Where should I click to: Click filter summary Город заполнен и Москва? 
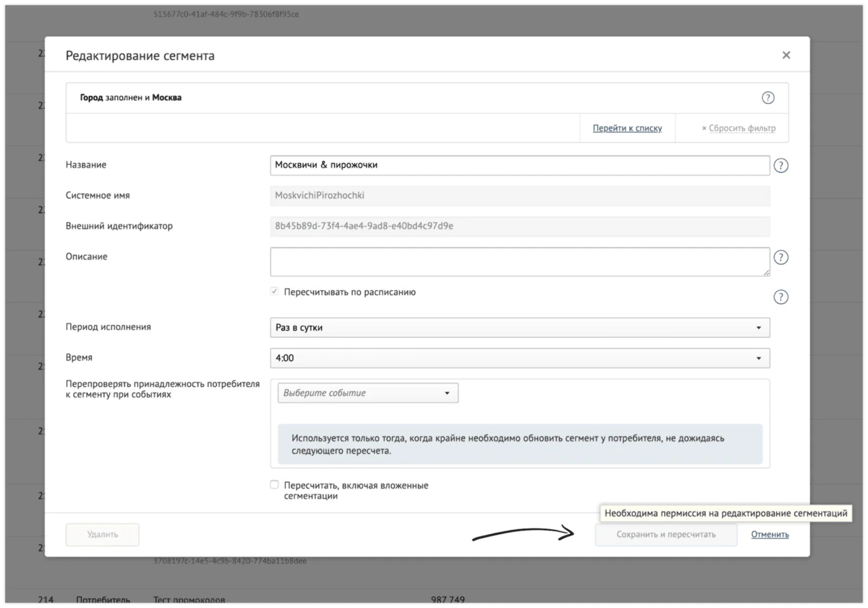coord(131,98)
